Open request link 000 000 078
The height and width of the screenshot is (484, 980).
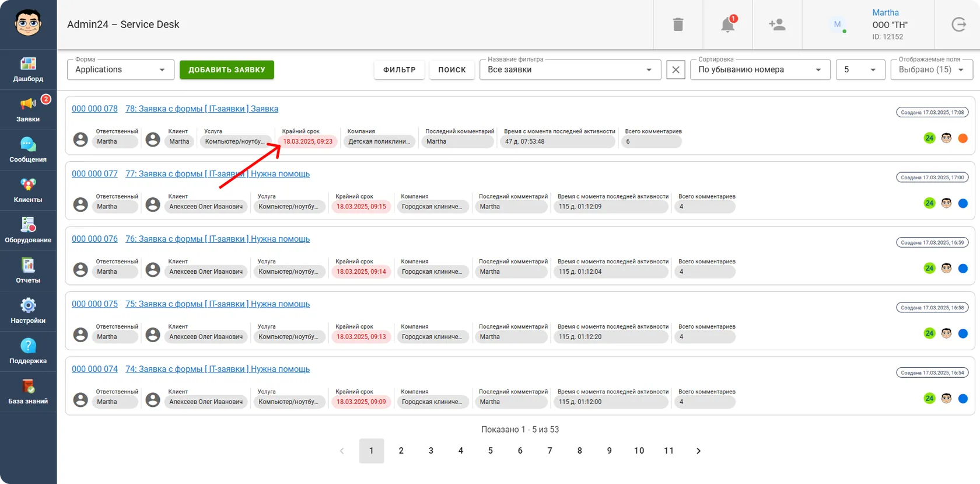pyautogui.click(x=94, y=109)
